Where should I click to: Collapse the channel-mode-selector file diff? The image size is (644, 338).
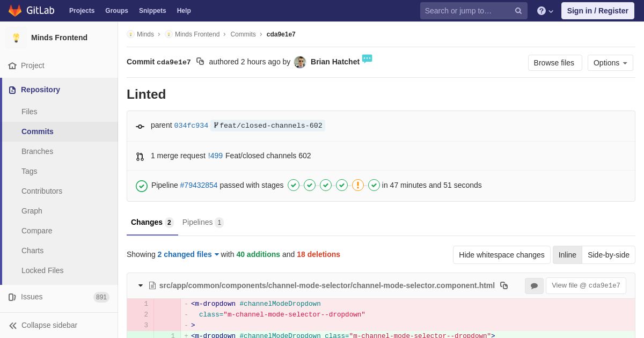pyautogui.click(x=141, y=285)
